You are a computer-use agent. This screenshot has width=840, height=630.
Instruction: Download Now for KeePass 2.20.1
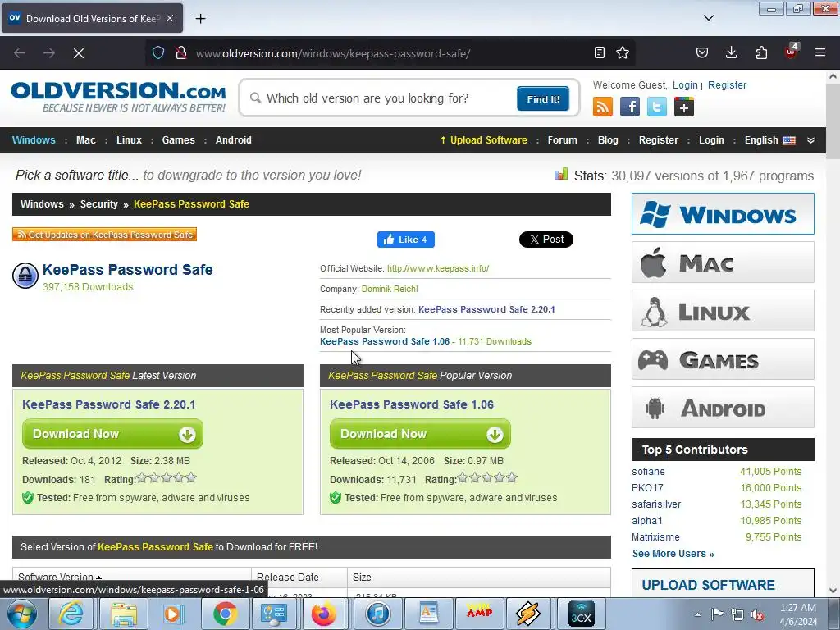(112, 434)
